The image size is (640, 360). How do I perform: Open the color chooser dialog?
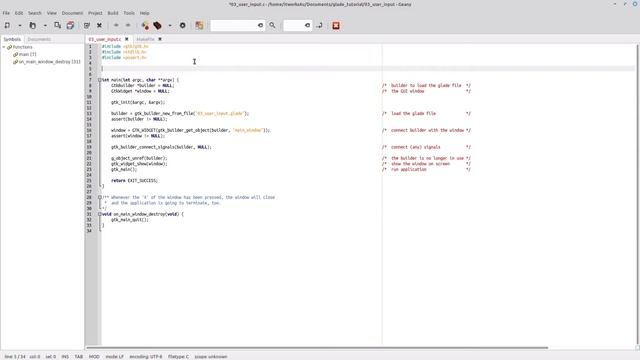click(199, 25)
